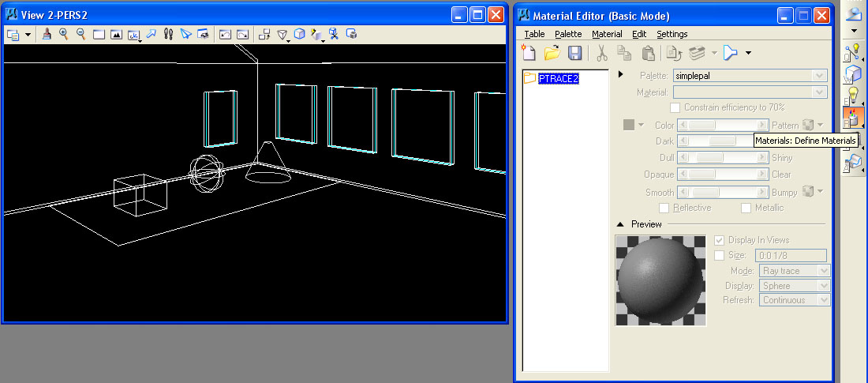Open the Display Sphere dropdown

[795, 286]
